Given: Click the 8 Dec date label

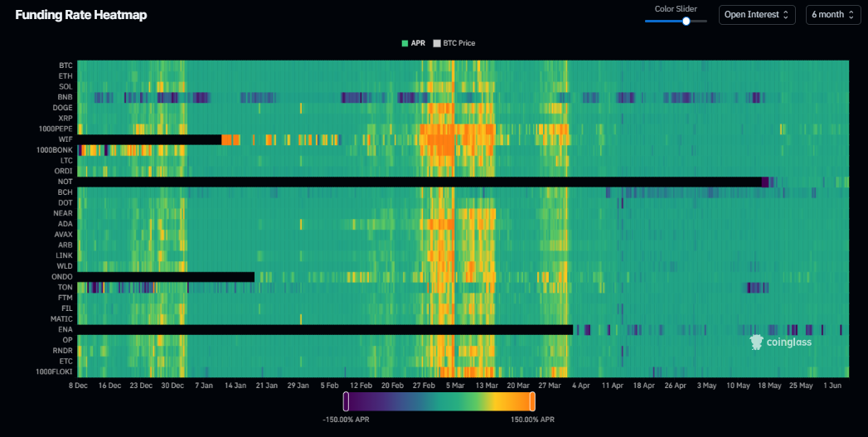Looking at the screenshot, I should pos(77,386).
